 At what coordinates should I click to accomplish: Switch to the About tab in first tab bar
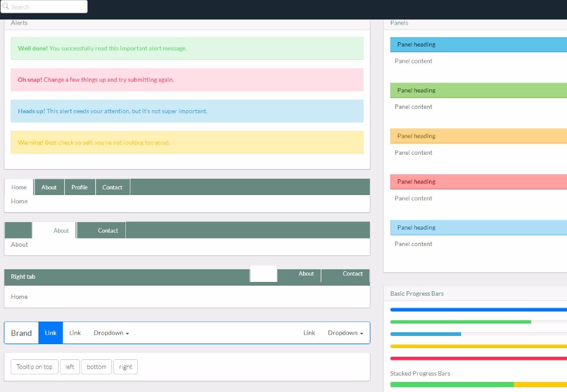49,187
